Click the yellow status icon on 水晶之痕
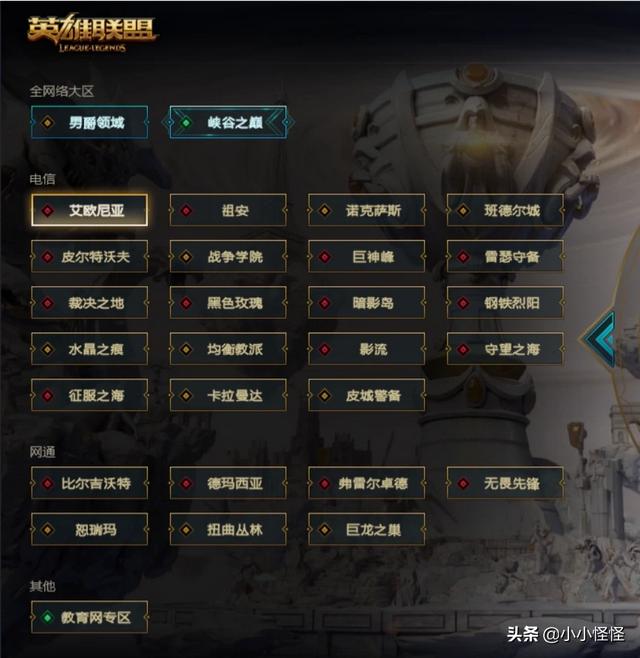This screenshot has height=658, width=640. (x=47, y=349)
